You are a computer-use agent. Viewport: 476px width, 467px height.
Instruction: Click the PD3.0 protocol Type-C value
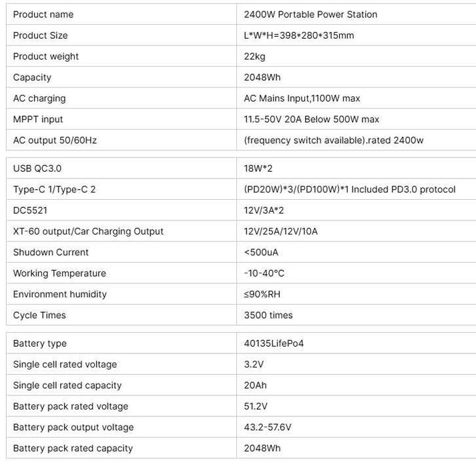[x=350, y=189]
